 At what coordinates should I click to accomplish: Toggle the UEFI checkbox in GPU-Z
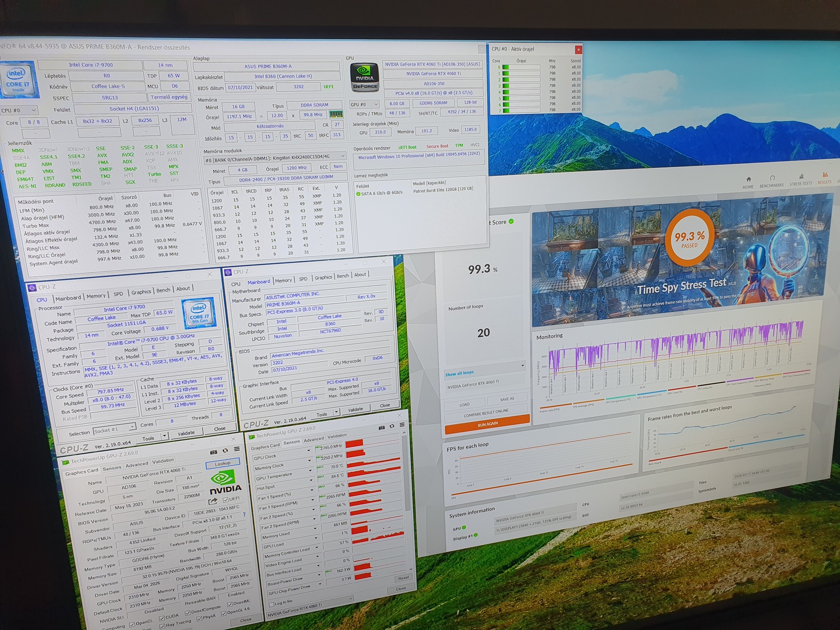(x=226, y=500)
